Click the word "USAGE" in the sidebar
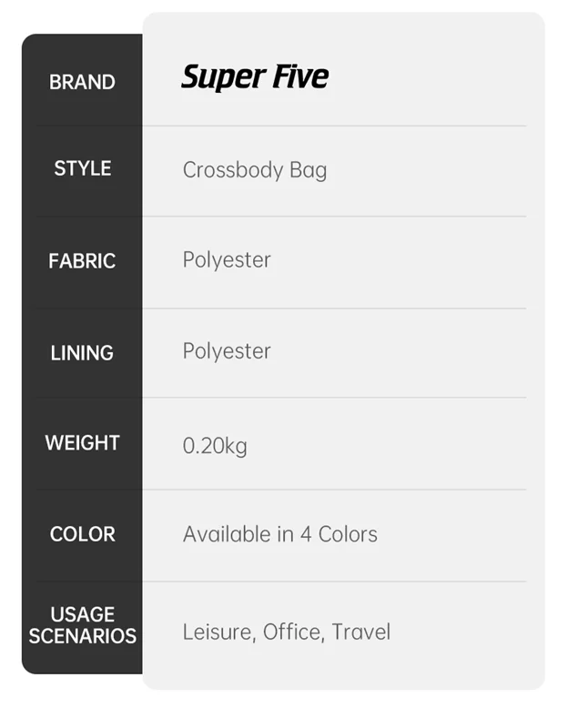Viewport: 568px width, 728px height. (82, 614)
